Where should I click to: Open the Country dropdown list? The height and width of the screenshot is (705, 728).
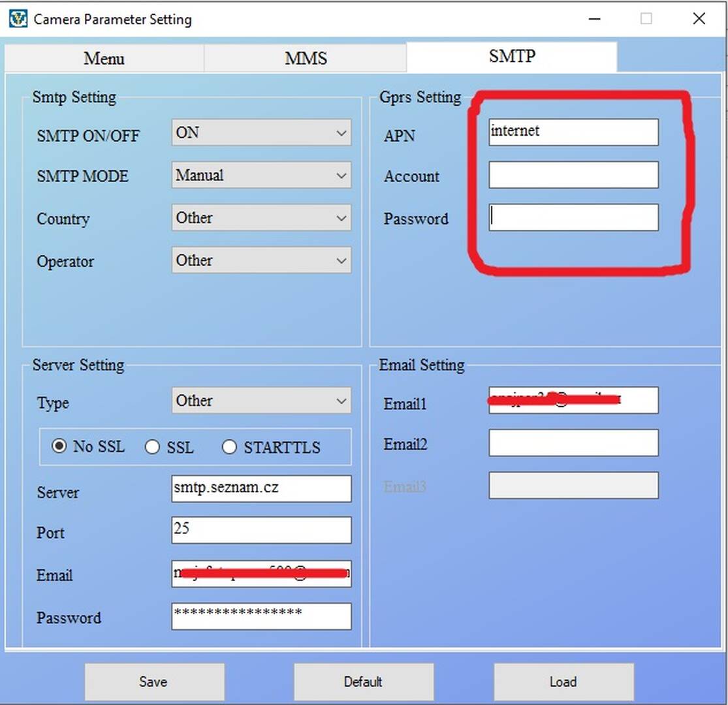pyautogui.click(x=261, y=218)
